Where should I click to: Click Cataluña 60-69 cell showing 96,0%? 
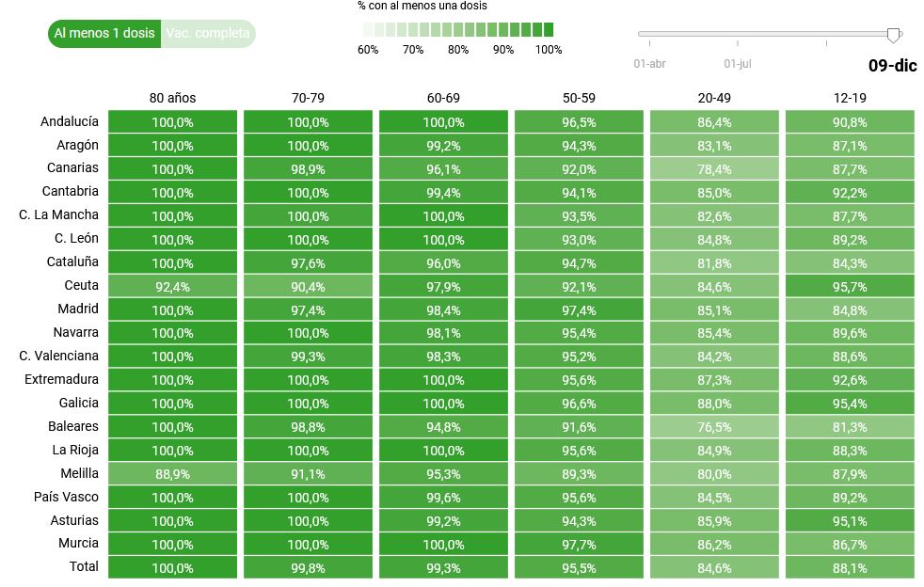point(443,262)
